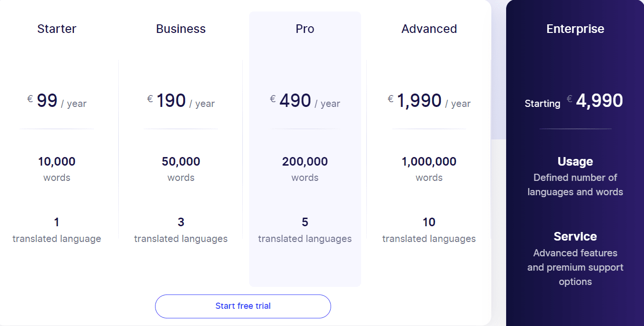Open the Enterprise plan heading
644x326 pixels.
[575, 29]
